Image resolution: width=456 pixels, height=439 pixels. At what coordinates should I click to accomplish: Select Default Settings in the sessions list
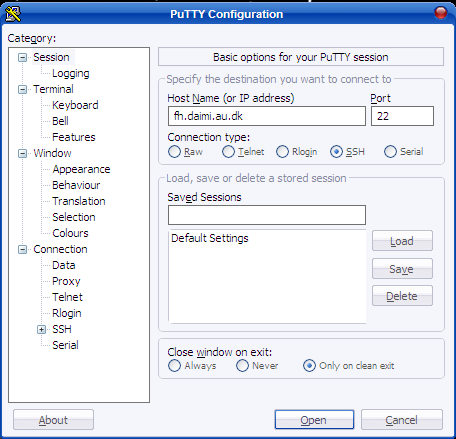[210, 238]
